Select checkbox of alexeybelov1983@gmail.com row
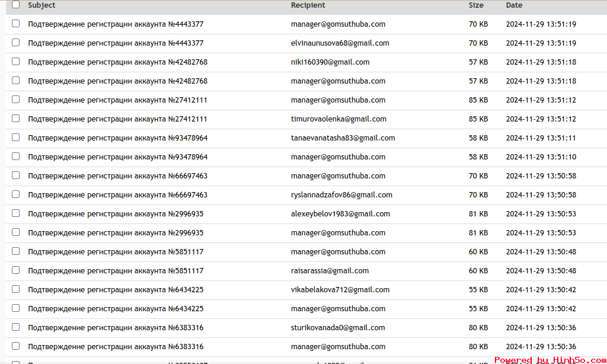Screen dimensions: 607x364 click(15, 213)
